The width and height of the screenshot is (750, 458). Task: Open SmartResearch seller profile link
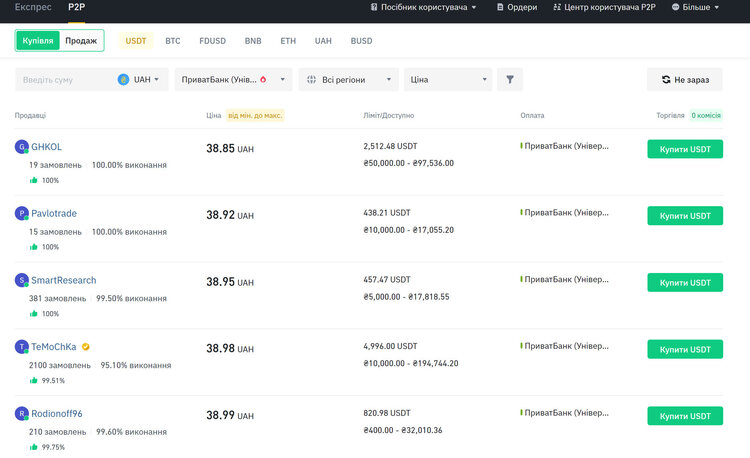(64, 280)
